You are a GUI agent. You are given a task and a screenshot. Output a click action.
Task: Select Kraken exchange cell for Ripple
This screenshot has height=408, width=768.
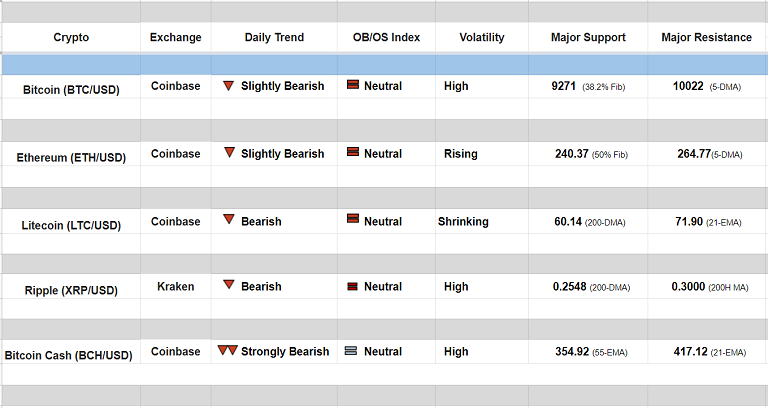(x=175, y=287)
